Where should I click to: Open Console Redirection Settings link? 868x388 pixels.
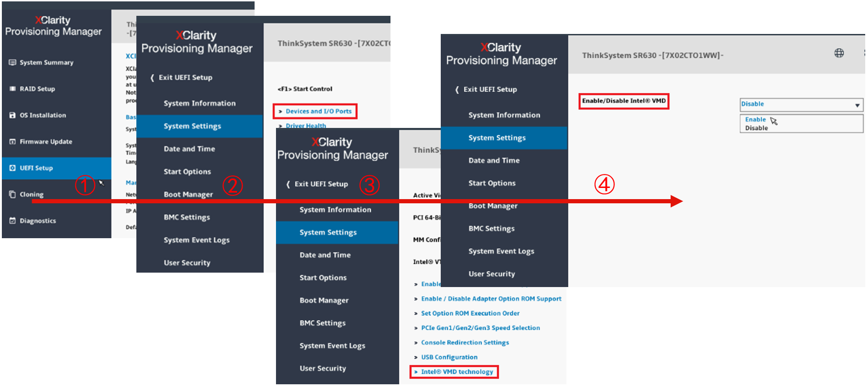point(465,342)
